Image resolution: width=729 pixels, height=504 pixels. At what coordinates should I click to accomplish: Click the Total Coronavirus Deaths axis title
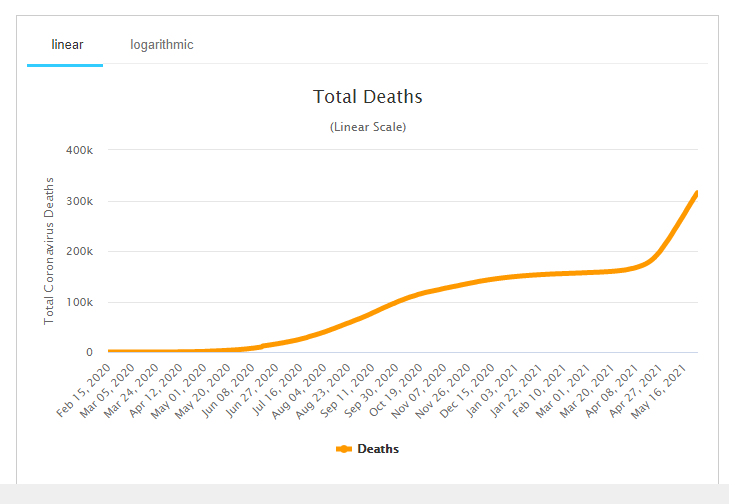coord(49,251)
